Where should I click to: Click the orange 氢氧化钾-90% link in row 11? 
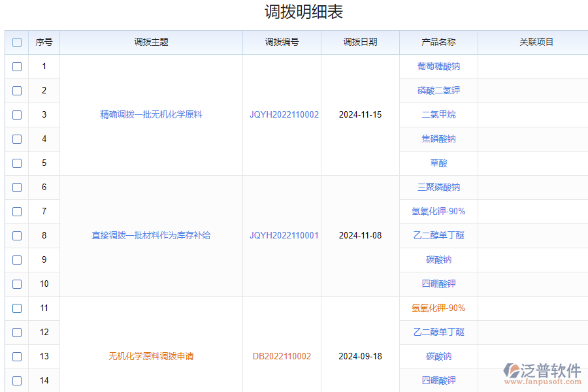coord(438,308)
